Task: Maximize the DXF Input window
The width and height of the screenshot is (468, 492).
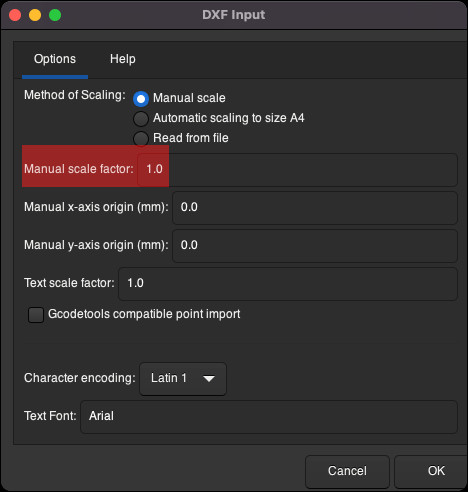Action: tap(55, 15)
